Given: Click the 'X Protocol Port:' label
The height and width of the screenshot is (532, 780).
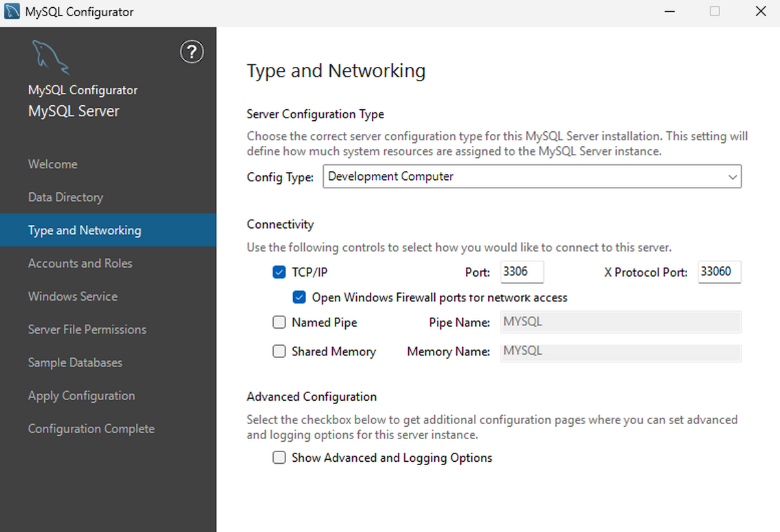Looking at the screenshot, I should pyautogui.click(x=646, y=273).
